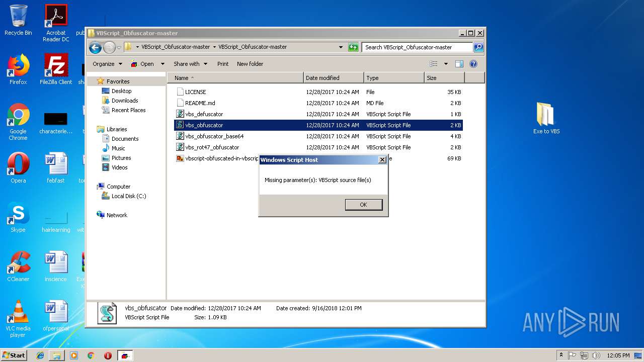The image size is (644, 362).
Task: Click Internet Explorer taskbar icon
Action: tap(40, 355)
